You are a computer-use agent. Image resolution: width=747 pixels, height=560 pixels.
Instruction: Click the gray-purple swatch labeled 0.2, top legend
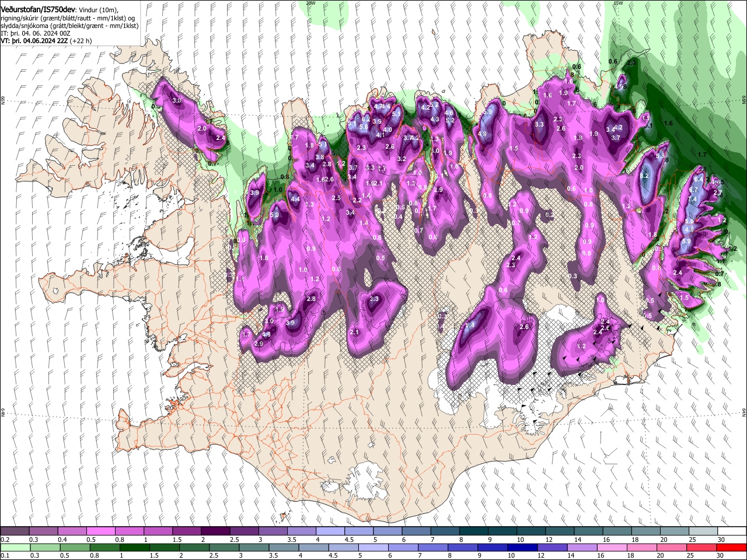click(15, 531)
